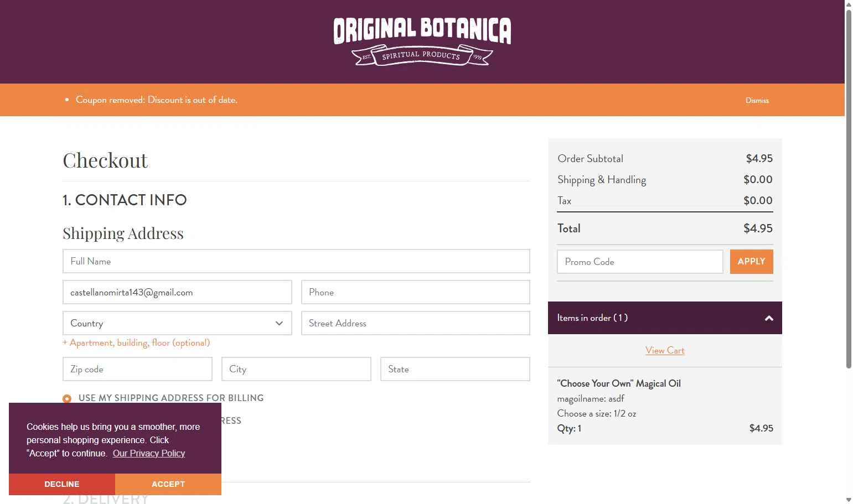This screenshot has width=853, height=504.
Task: Focus the Full Name field
Action: click(x=296, y=261)
